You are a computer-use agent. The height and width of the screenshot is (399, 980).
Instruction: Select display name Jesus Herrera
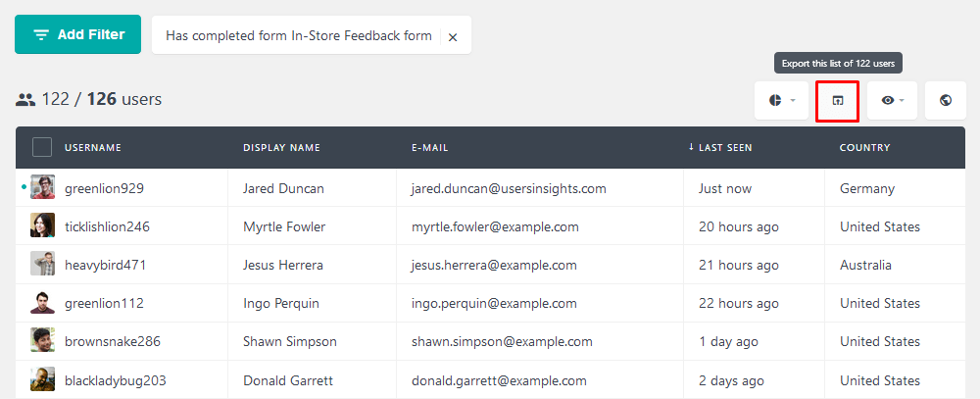click(x=283, y=265)
